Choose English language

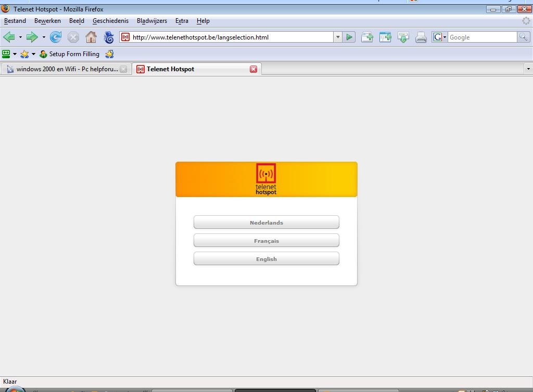[x=266, y=258]
